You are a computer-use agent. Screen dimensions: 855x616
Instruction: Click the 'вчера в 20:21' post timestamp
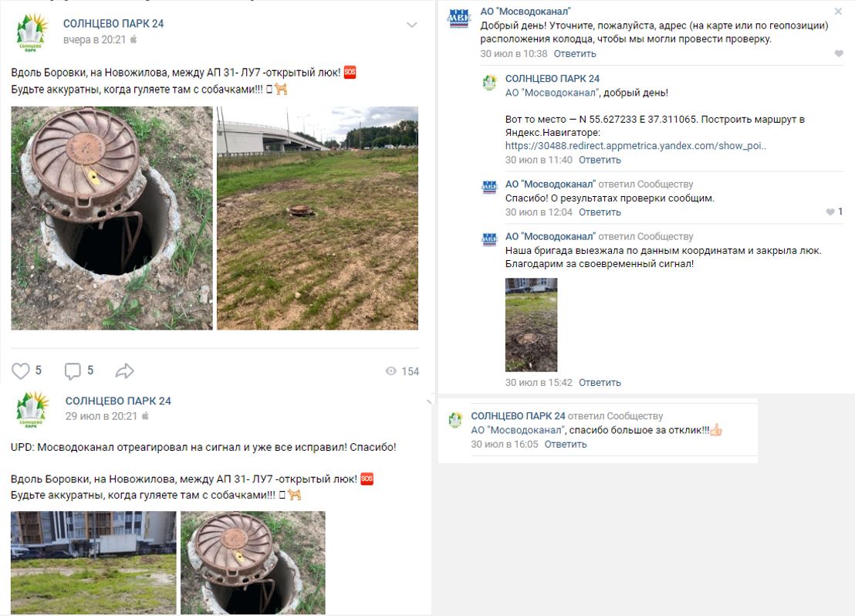click(94, 40)
